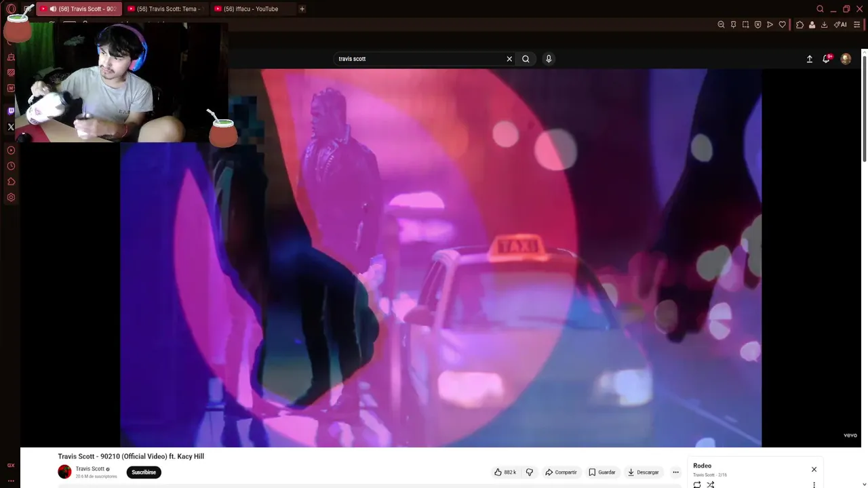
Task: Open YouTube notifications bell
Action: pos(826,59)
